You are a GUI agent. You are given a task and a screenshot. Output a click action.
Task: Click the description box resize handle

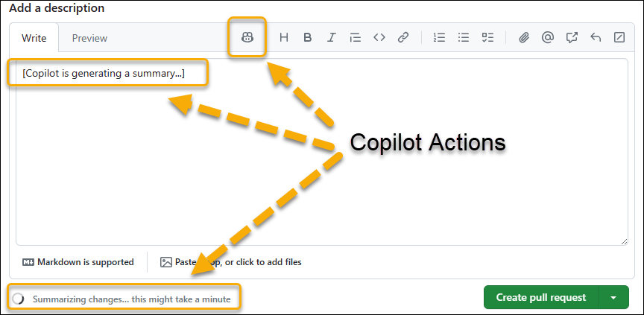coord(625,241)
